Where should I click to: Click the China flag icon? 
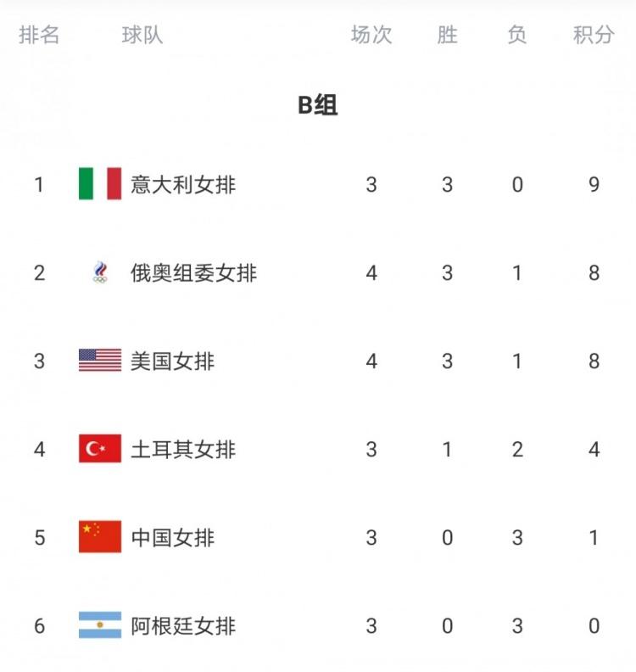pos(100,537)
